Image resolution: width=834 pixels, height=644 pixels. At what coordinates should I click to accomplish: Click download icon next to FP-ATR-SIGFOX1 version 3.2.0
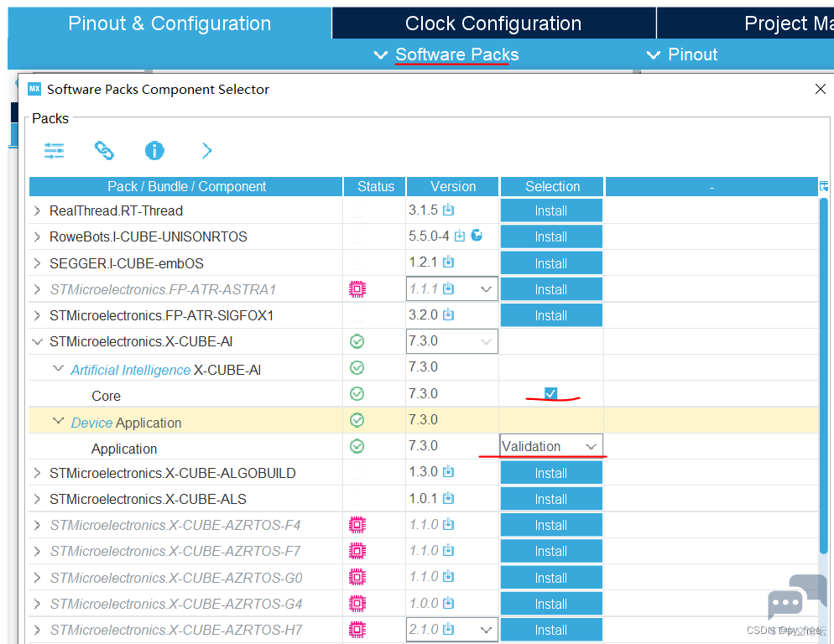pos(448,314)
